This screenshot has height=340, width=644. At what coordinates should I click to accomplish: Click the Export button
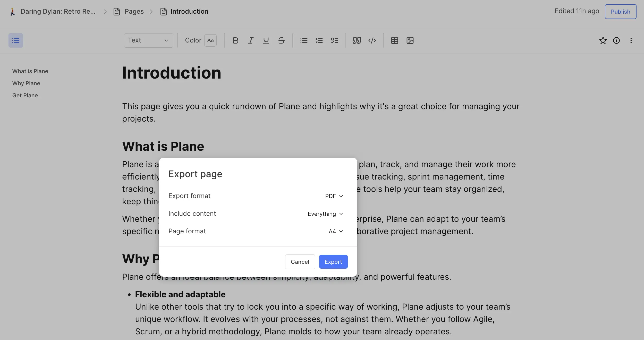333,262
